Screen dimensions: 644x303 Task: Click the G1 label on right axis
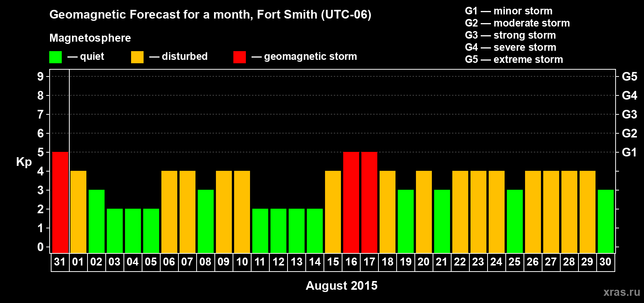point(629,152)
